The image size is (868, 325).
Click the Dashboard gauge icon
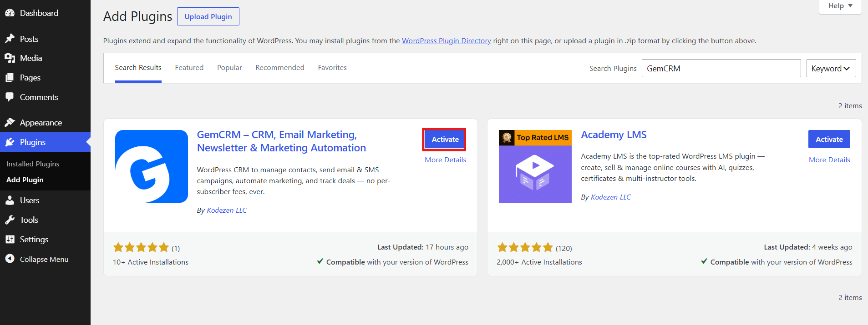pos(10,13)
